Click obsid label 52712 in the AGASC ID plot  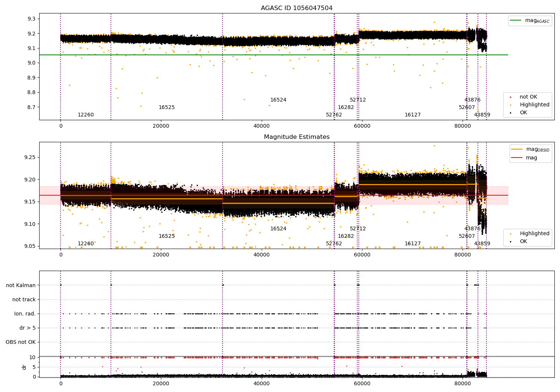coord(358,100)
